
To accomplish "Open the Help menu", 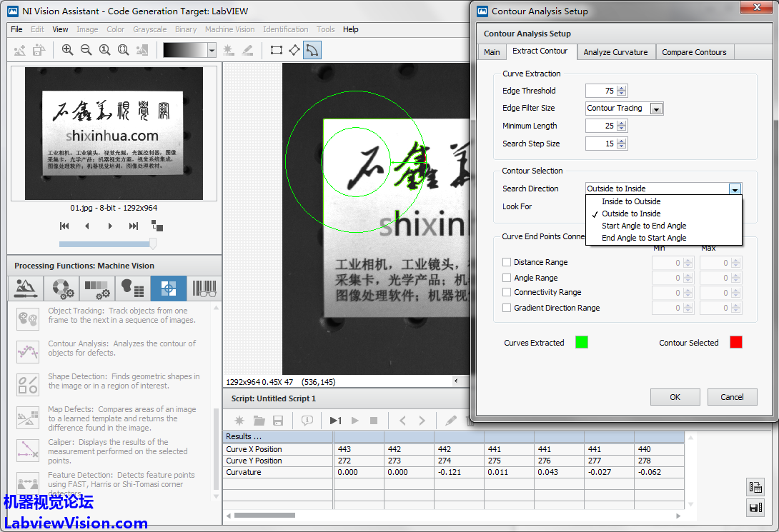I will coord(350,29).
